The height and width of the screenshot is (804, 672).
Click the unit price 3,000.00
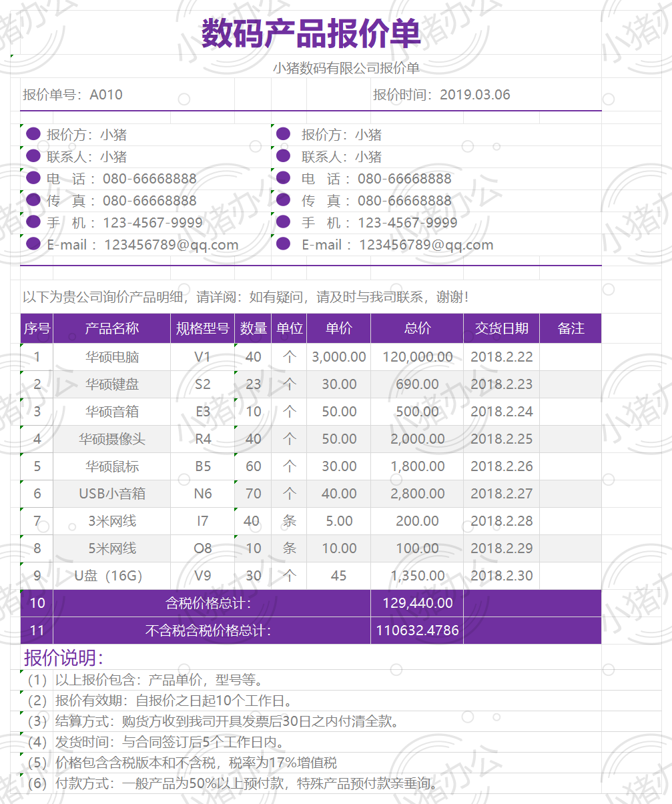coord(339,357)
